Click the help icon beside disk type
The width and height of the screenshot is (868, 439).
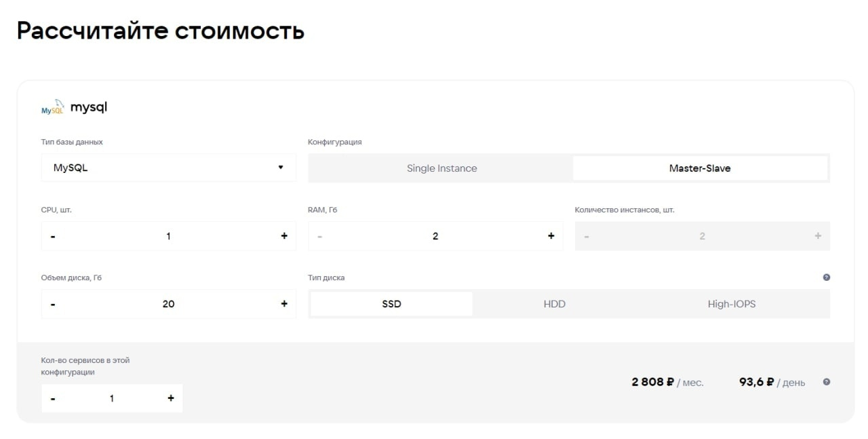pyautogui.click(x=826, y=278)
